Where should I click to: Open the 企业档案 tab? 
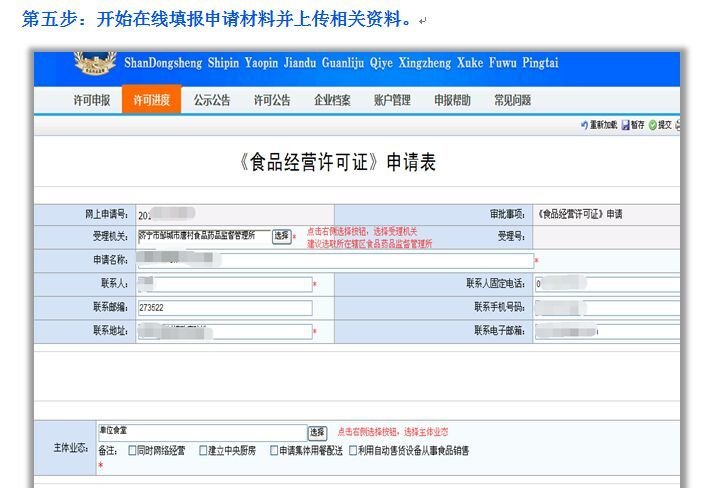click(332, 100)
